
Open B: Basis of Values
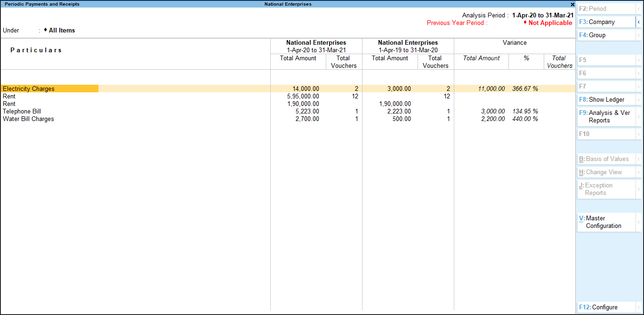(607, 159)
